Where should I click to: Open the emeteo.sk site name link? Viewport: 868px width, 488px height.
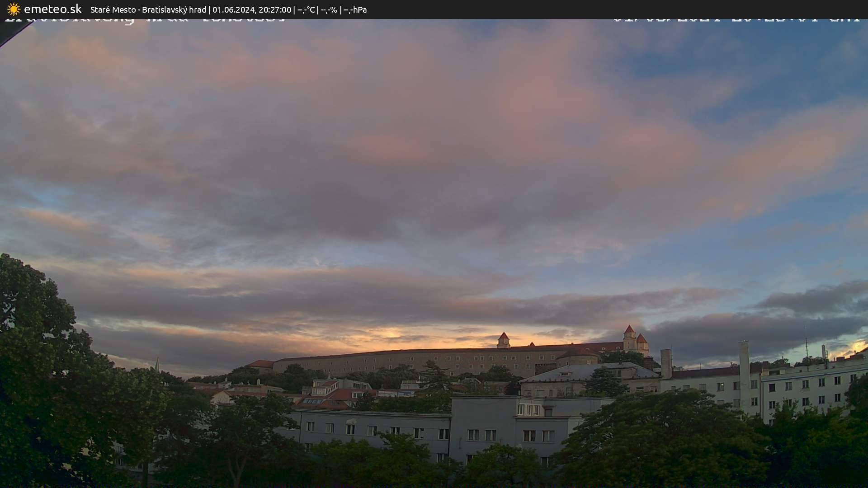(x=52, y=9)
